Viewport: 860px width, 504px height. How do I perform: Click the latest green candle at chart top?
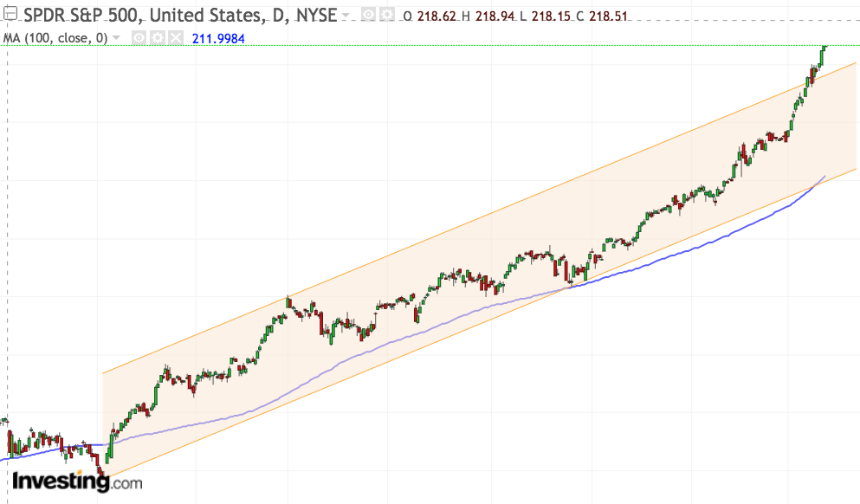[824, 49]
